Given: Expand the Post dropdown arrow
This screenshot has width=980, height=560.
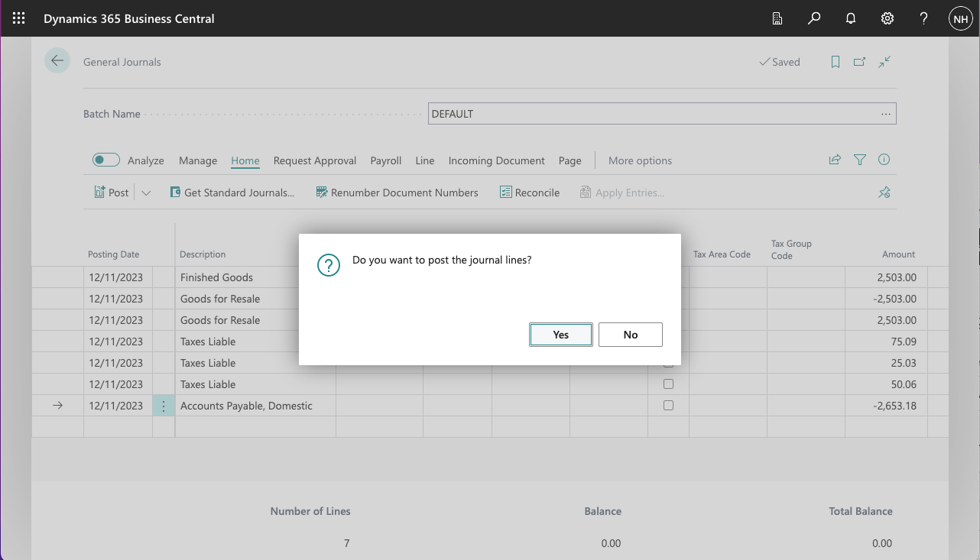Looking at the screenshot, I should [x=147, y=193].
